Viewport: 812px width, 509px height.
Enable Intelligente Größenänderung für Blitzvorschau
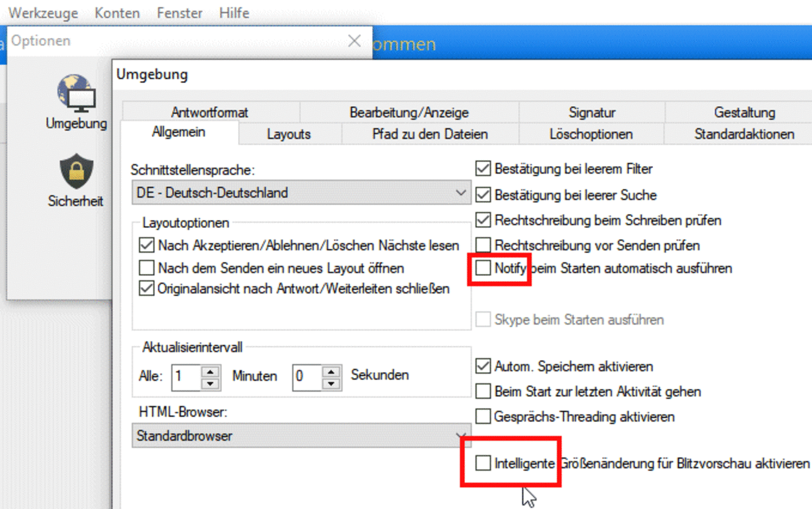[483, 463]
